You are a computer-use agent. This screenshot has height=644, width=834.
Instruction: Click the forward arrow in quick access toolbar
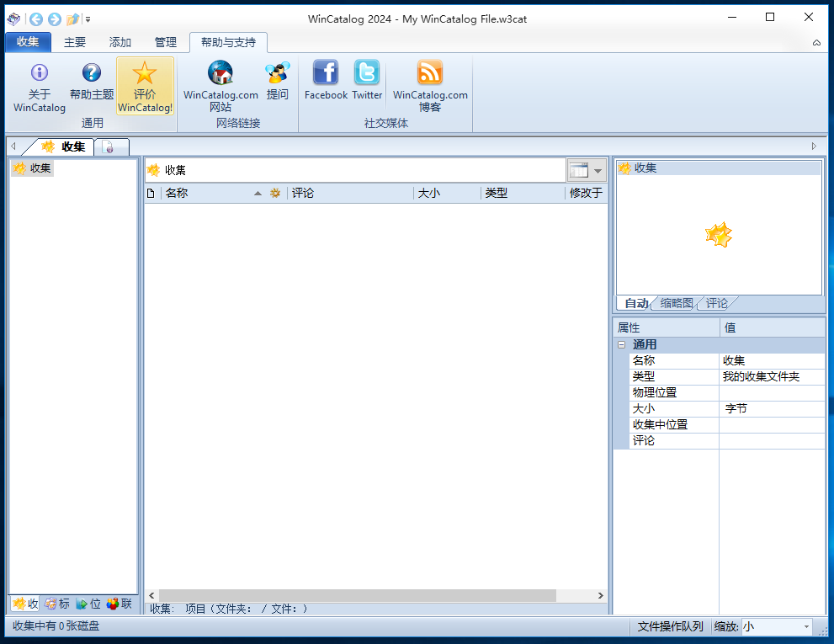click(54, 19)
